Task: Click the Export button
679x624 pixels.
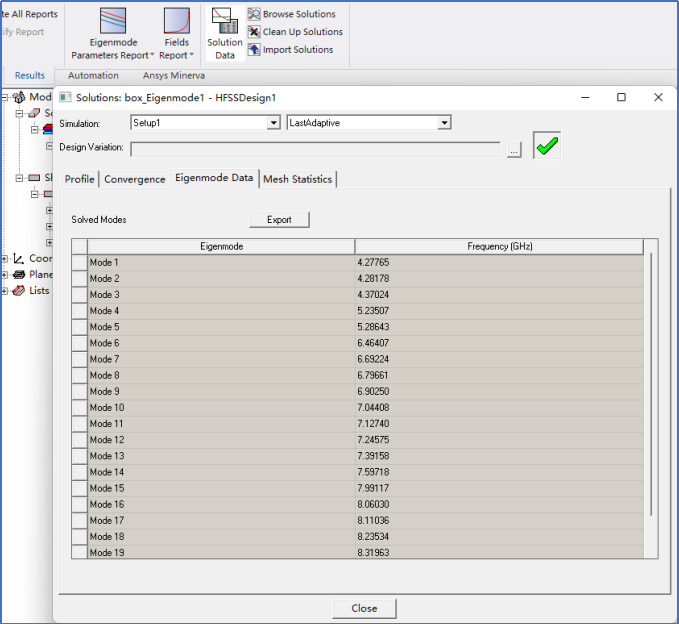Action: [279, 219]
